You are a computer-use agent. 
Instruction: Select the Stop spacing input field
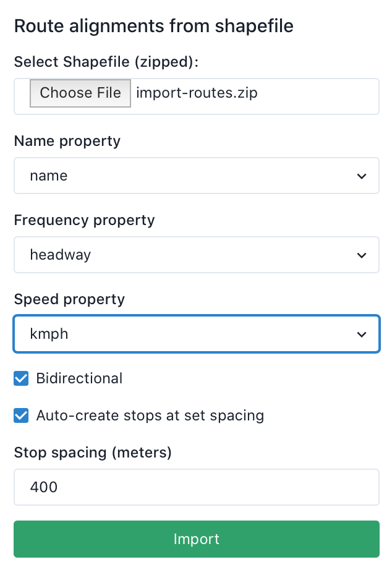[x=196, y=487]
